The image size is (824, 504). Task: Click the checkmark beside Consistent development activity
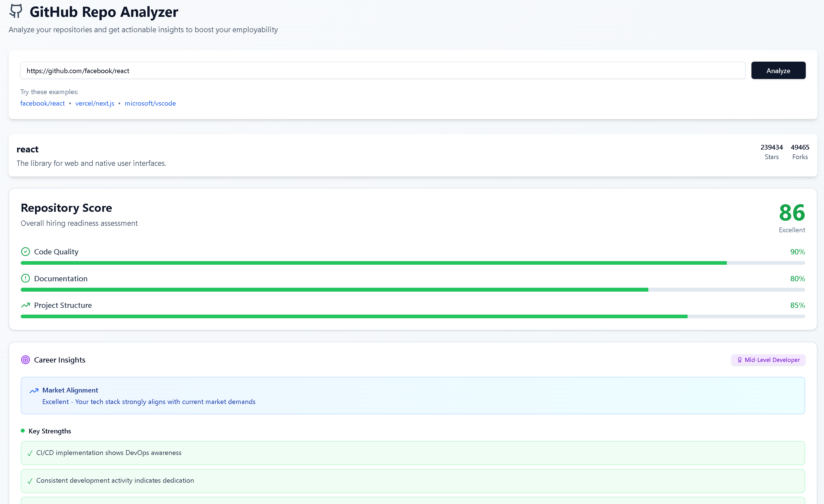pos(30,481)
